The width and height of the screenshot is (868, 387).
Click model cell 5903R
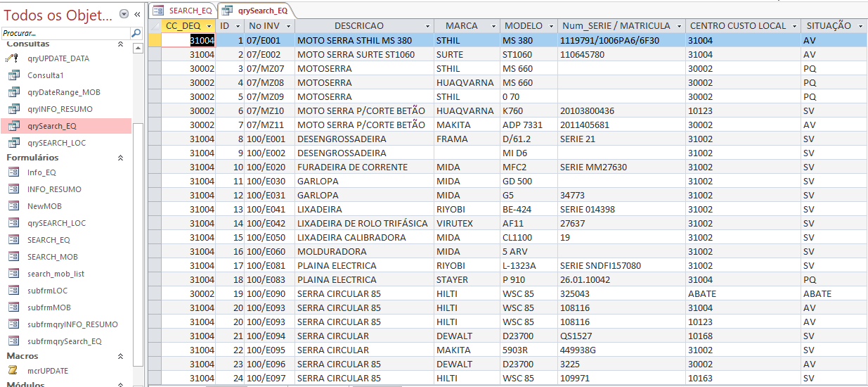529,350
